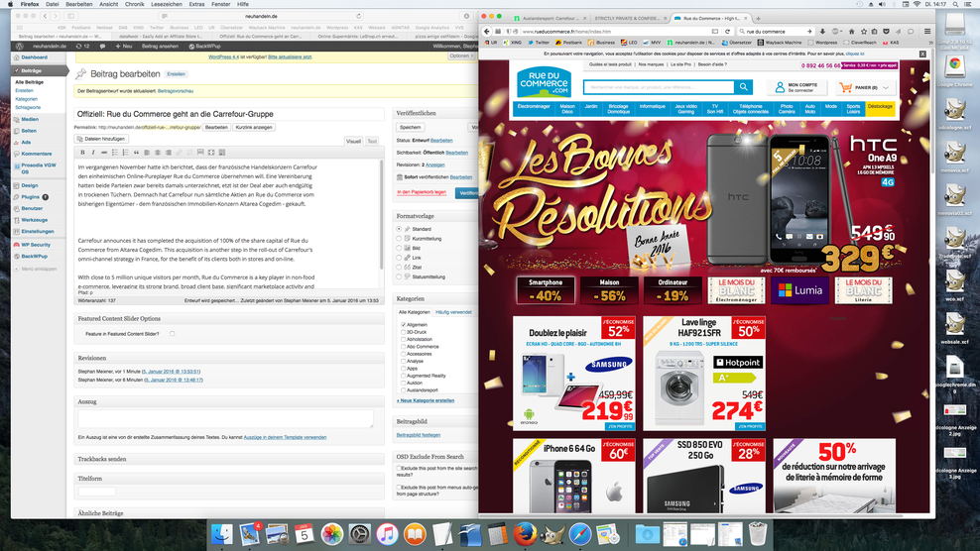
Task: Align text left in the editor
Action: [147, 153]
